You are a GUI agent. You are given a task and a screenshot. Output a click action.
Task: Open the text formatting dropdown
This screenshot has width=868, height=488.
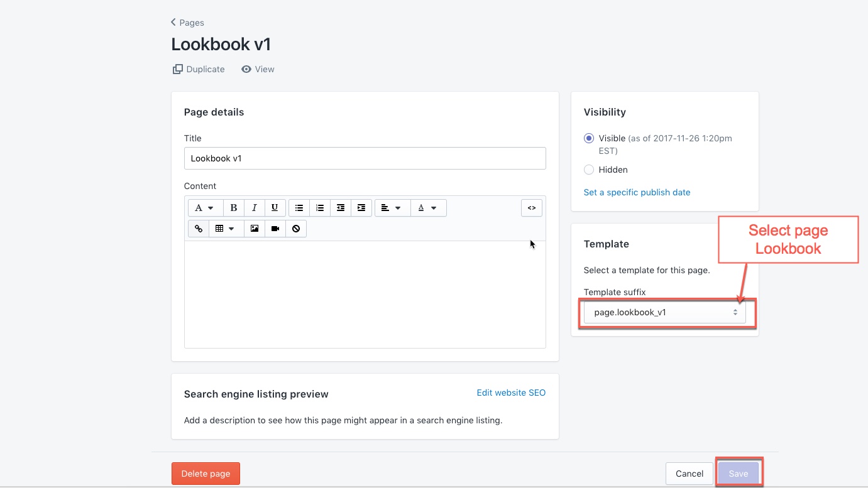coord(205,208)
